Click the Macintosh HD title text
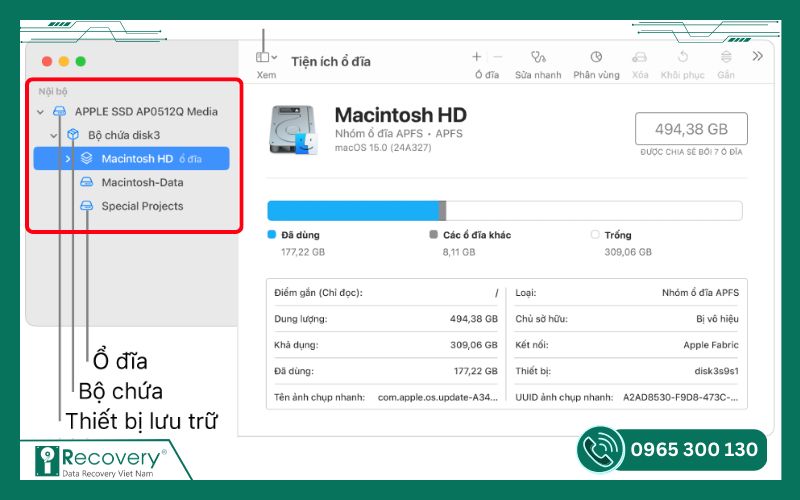The image size is (800, 500). (x=401, y=115)
